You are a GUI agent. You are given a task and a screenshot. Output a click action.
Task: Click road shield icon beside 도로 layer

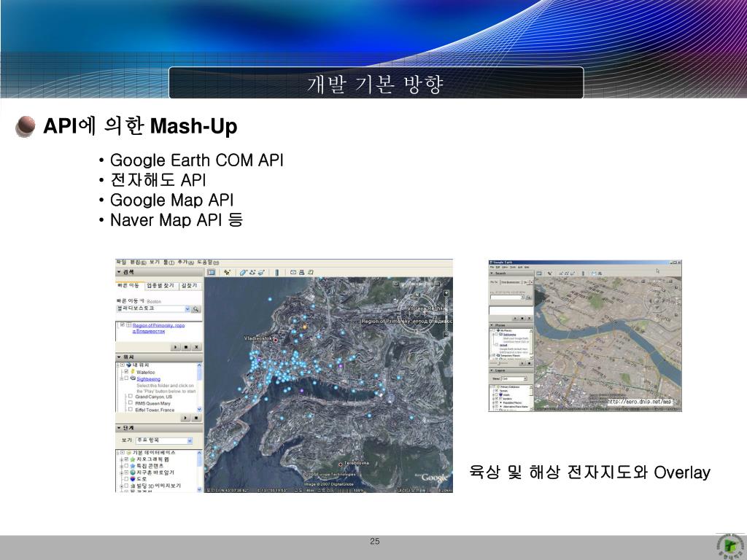[133, 479]
